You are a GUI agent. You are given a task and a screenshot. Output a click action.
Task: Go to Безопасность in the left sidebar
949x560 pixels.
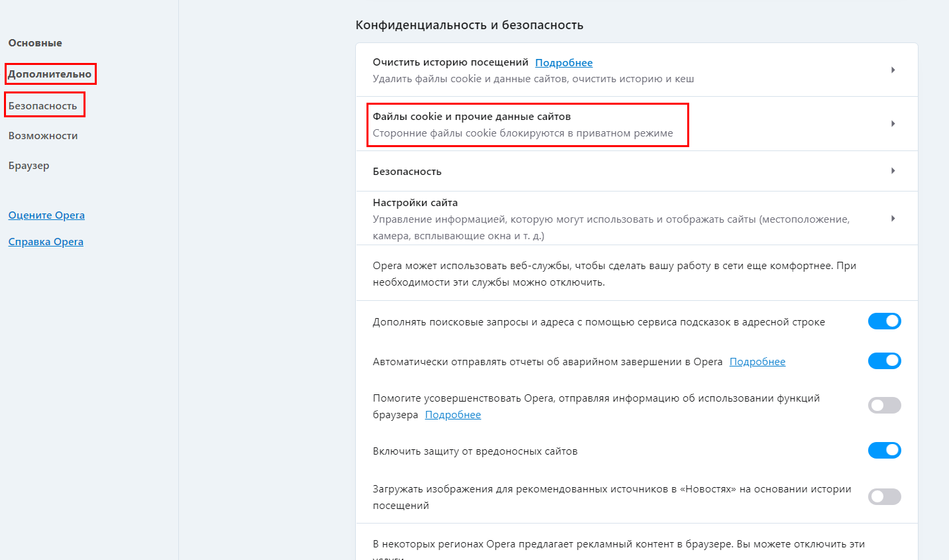43,106
